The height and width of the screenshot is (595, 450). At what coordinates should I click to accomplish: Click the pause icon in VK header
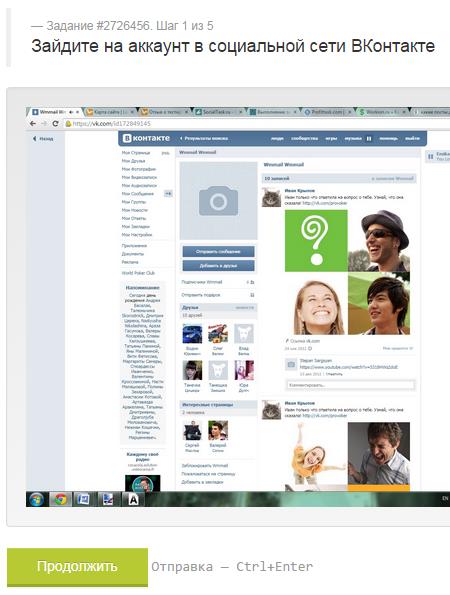tap(369, 139)
